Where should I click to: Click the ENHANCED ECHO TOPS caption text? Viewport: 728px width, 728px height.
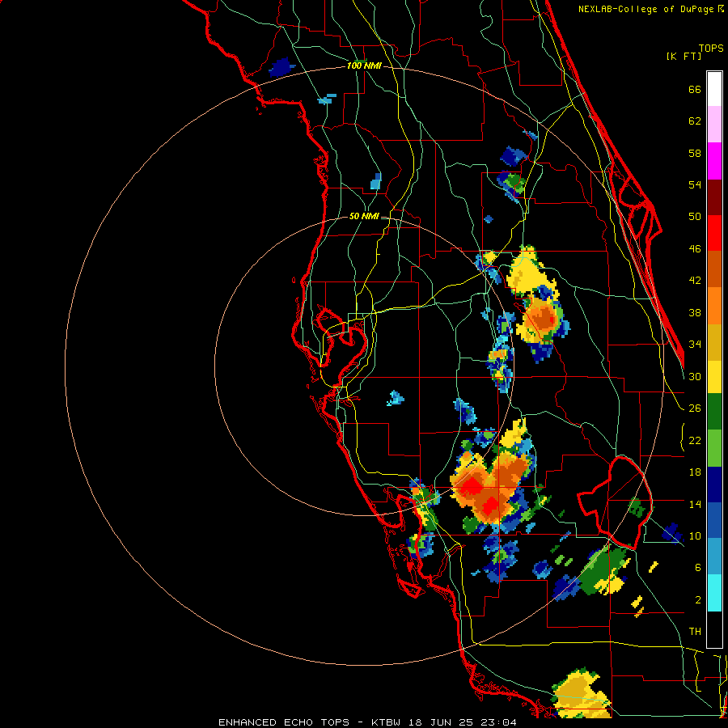(x=284, y=722)
